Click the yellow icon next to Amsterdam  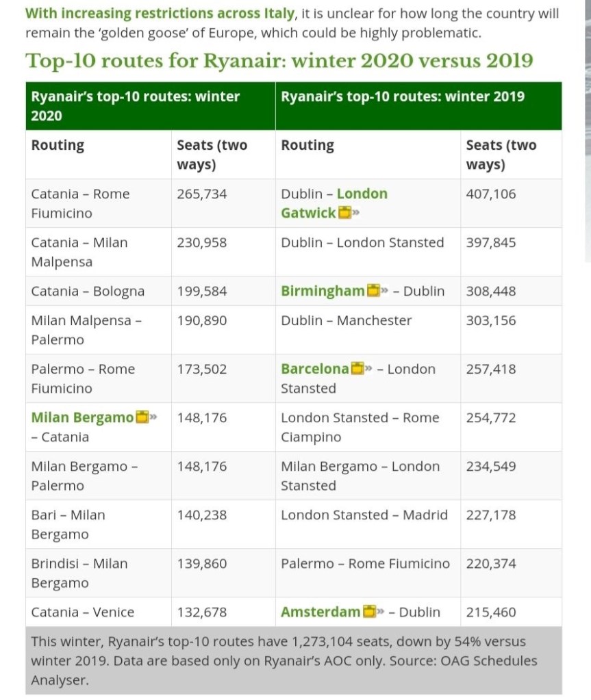tap(369, 612)
